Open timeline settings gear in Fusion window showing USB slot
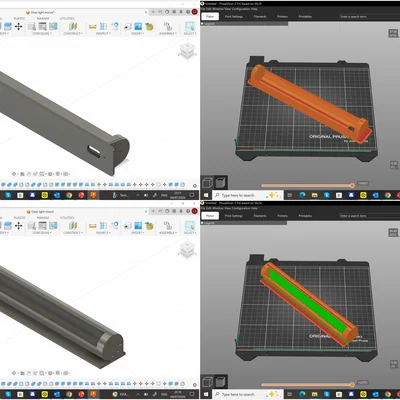Screen dimensions: 400x400 [195, 185]
